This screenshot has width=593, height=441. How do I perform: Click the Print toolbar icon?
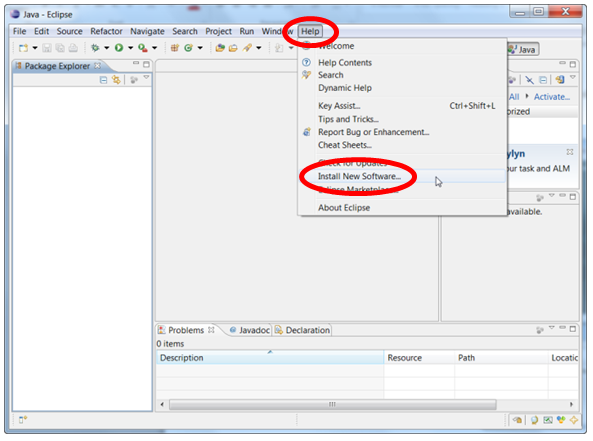(x=73, y=48)
